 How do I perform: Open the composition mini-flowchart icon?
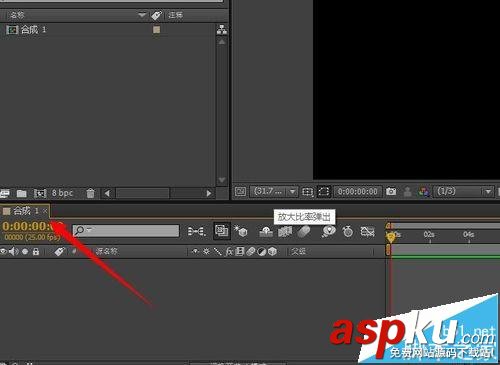click(196, 231)
